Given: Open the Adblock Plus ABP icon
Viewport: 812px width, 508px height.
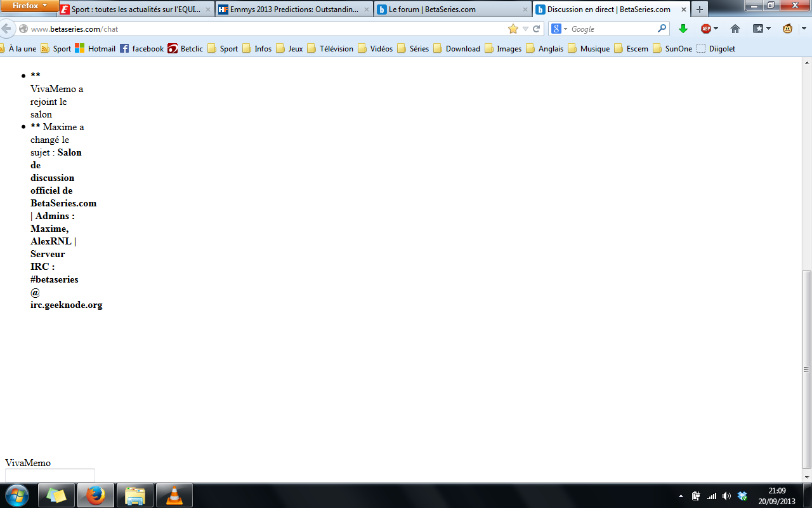Looking at the screenshot, I should click(706, 29).
